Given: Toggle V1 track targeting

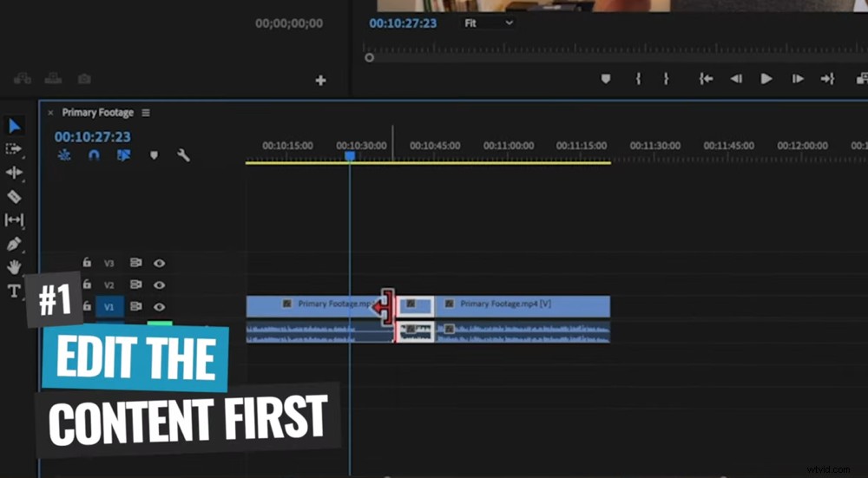Looking at the screenshot, I should point(109,306).
